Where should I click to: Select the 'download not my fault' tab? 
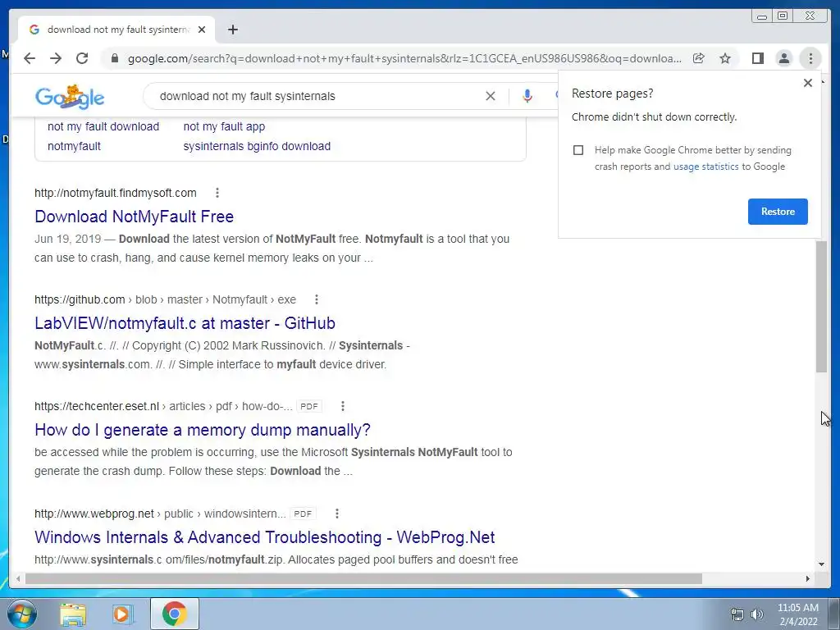116,30
